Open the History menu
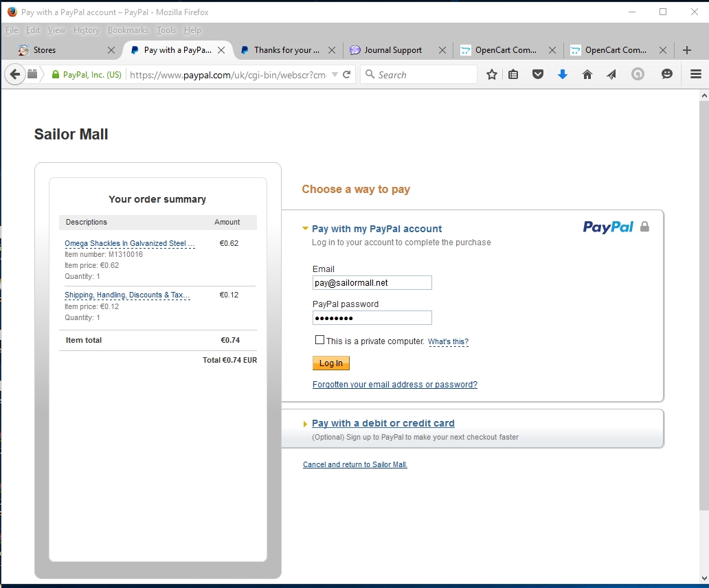The width and height of the screenshot is (709, 588). point(87,30)
